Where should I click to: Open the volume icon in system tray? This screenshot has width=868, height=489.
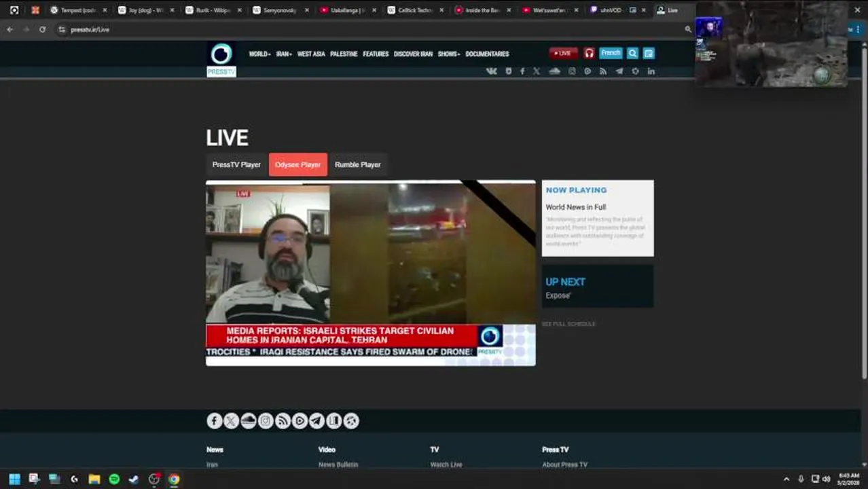[827, 479]
